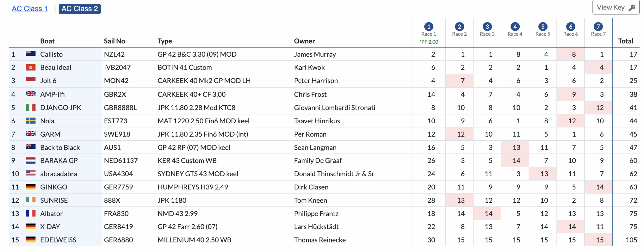Click sail number IVB2047
Screen dimensions: 644x252
pos(117,67)
